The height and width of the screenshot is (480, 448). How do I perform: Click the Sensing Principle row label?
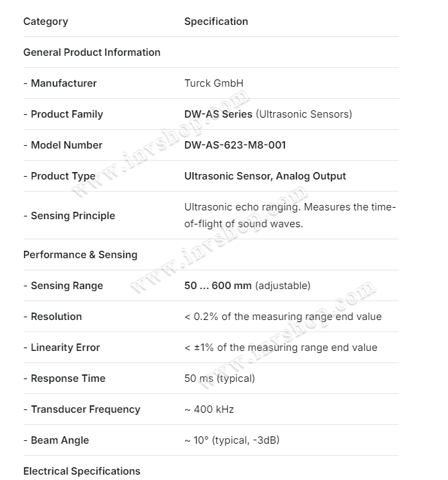coord(69,216)
